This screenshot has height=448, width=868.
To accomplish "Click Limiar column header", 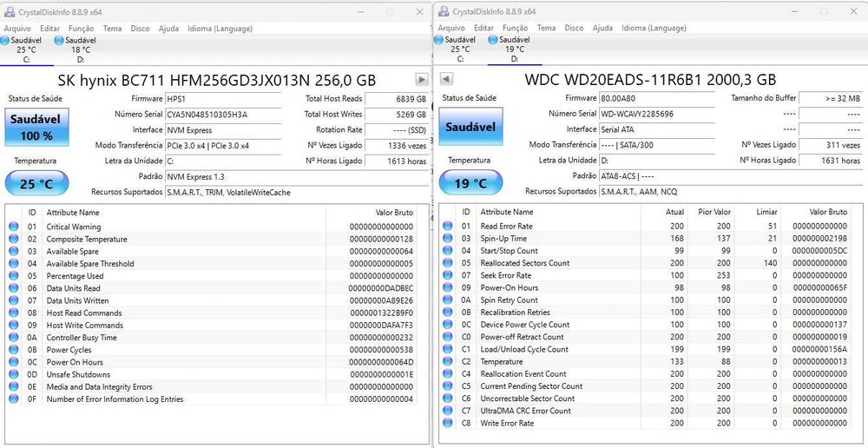I will pos(766,212).
